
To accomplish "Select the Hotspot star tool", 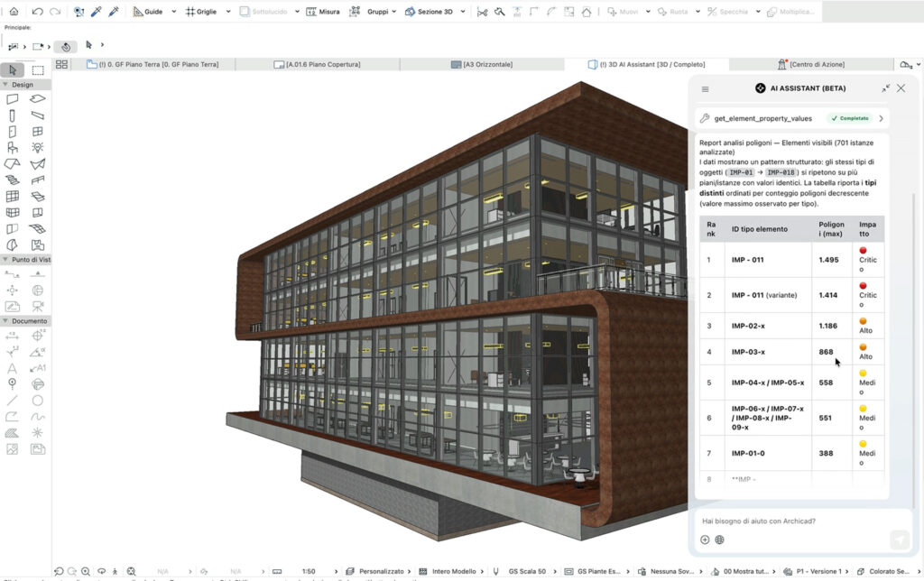I will 38,432.
